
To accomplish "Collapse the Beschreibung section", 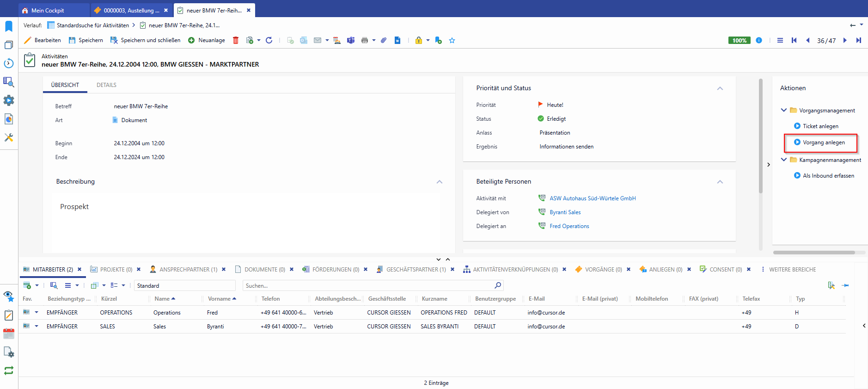I will [439, 182].
